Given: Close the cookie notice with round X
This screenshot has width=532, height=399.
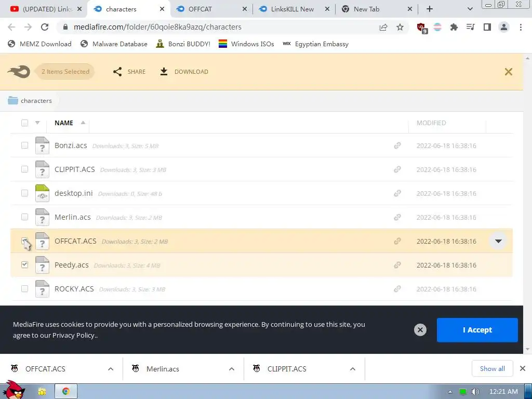Looking at the screenshot, I should click(x=420, y=330).
